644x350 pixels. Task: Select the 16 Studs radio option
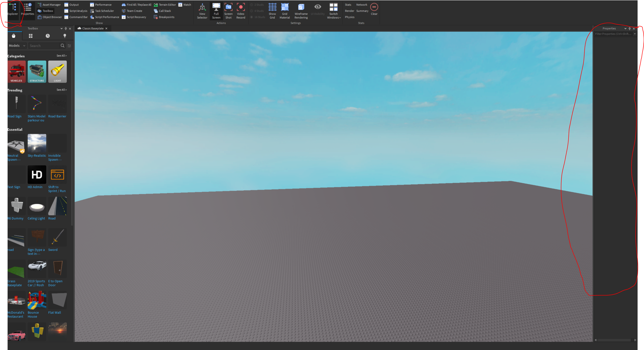252,17
